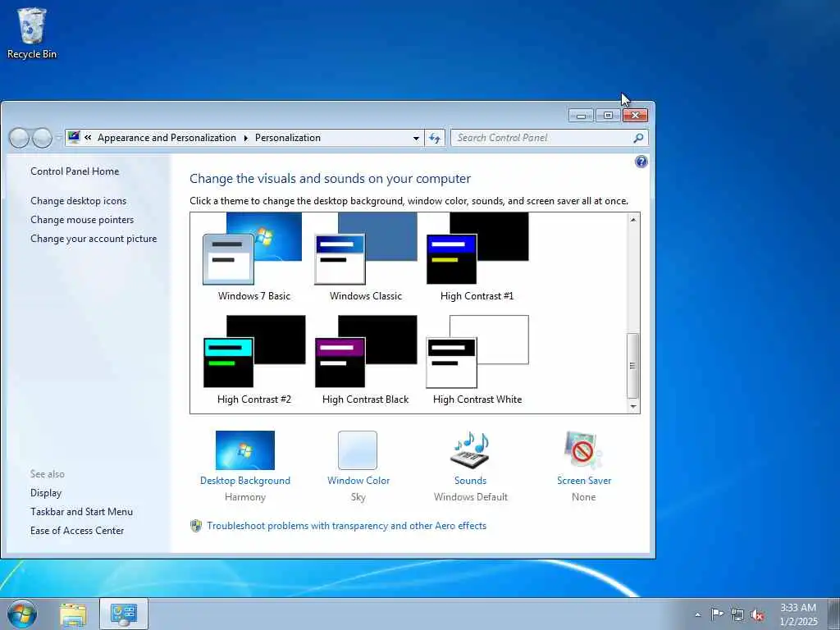The image size is (840, 630).
Task: Click the Window Color link text
Action: click(358, 481)
